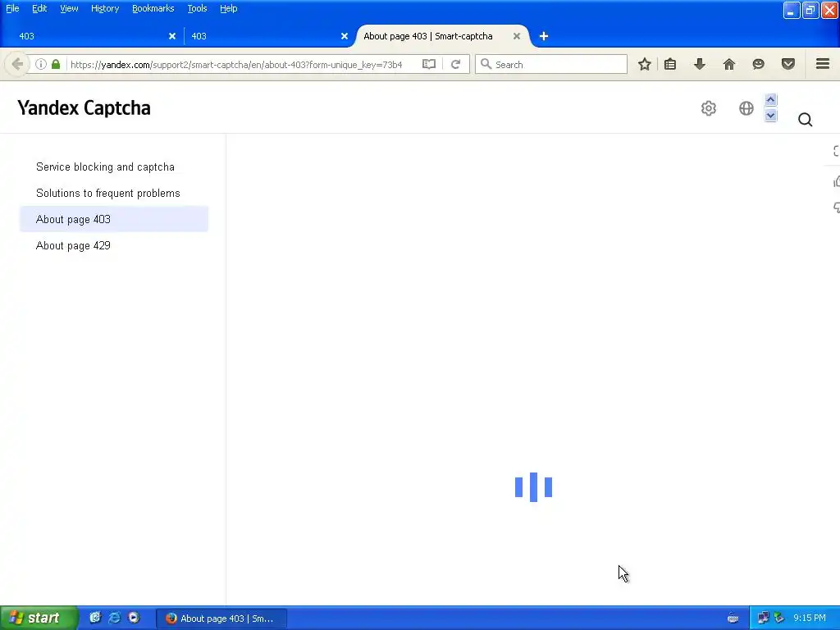This screenshot has height=630, width=840.
Task: Close the About page 403 tab
Action: coord(517,36)
